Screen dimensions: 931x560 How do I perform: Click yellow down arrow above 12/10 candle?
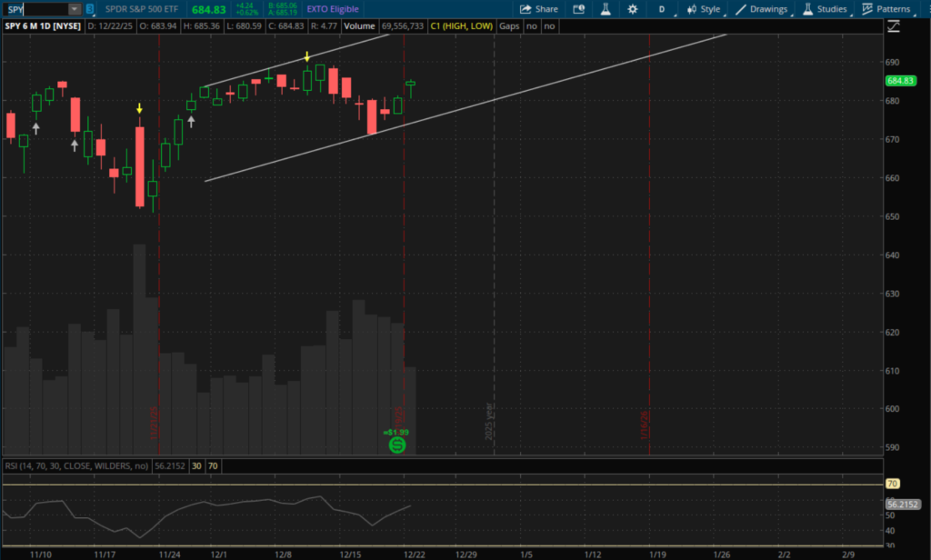pyautogui.click(x=308, y=57)
